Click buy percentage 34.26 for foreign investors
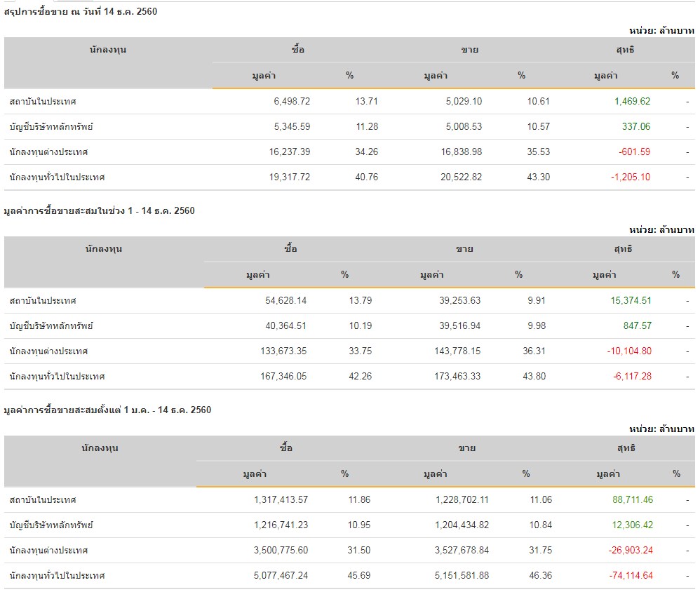700x592 pixels. coord(366,152)
